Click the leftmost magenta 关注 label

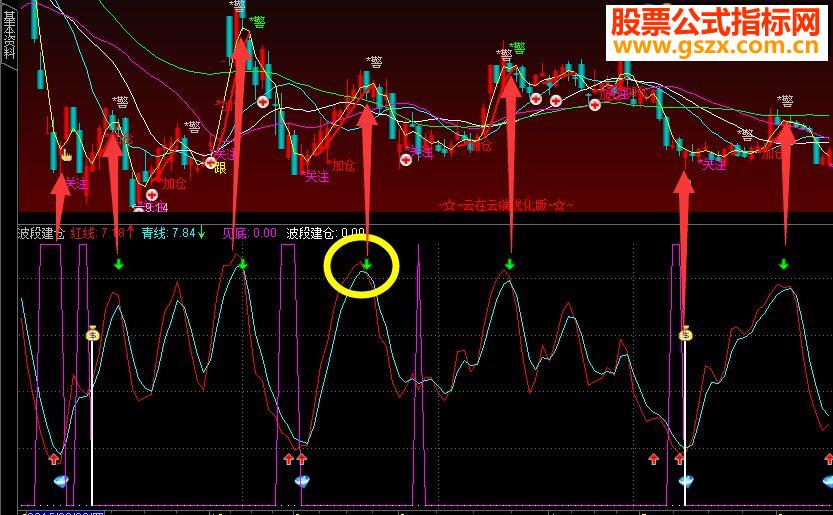[x=76, y=184]
